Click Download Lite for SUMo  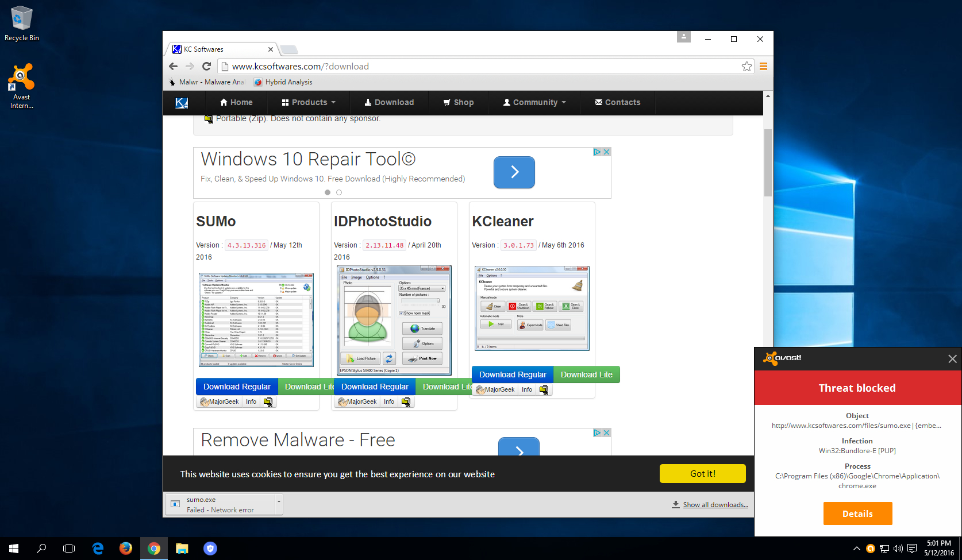306,387
